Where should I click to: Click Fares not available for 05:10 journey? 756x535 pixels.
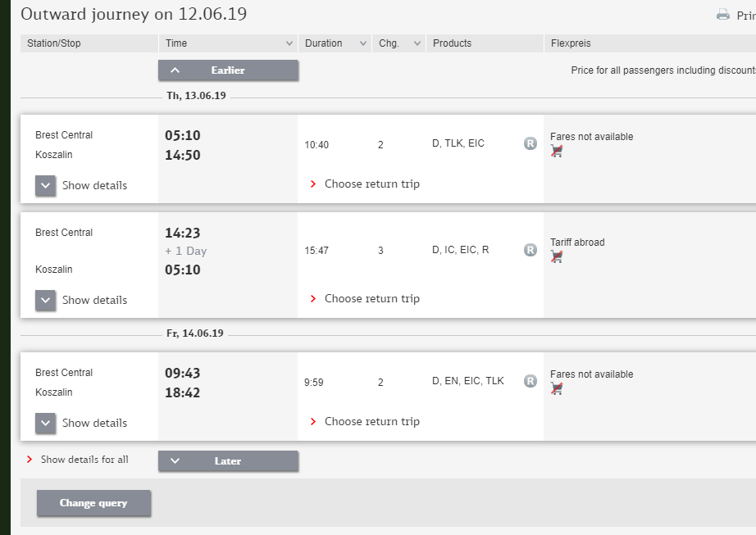[591, 137]
